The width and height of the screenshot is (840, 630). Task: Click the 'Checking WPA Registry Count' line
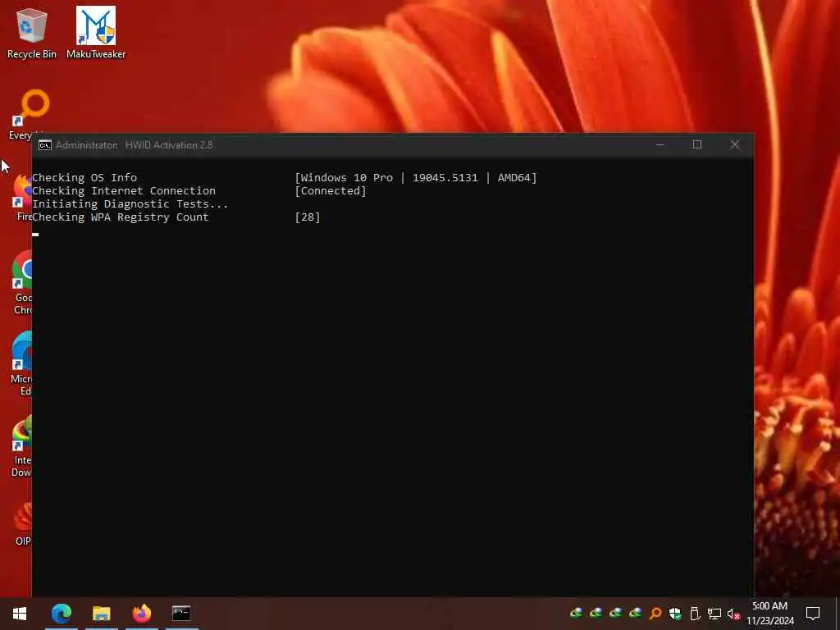[121, 217]
